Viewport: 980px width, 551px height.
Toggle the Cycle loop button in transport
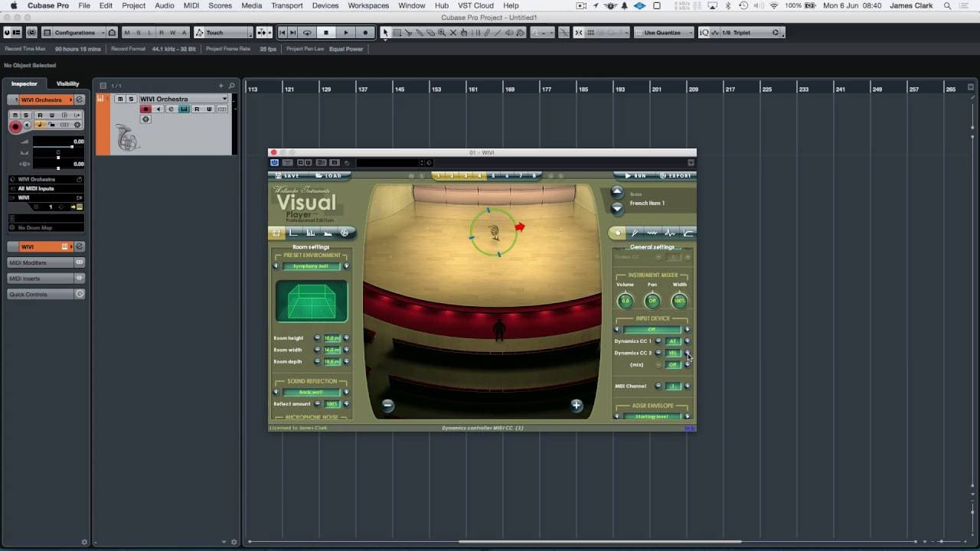tap(307, 33)
